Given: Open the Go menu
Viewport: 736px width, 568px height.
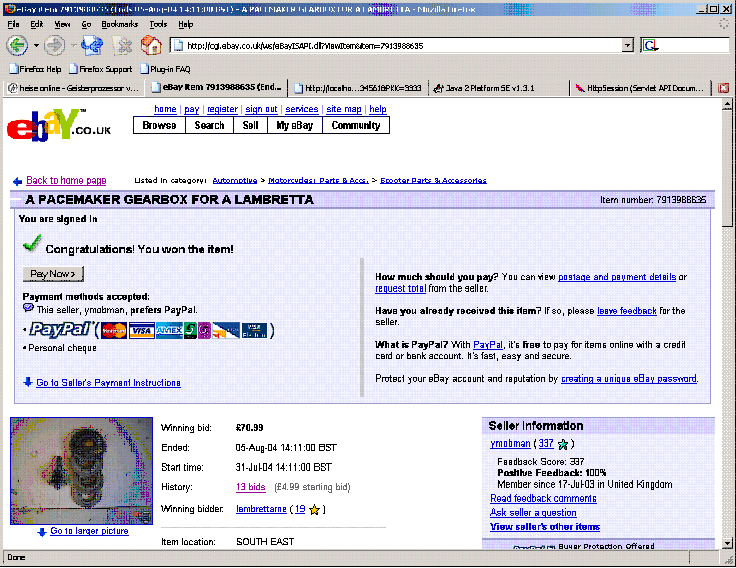Looking at the screenshot, I should click(x=86, y=24).
